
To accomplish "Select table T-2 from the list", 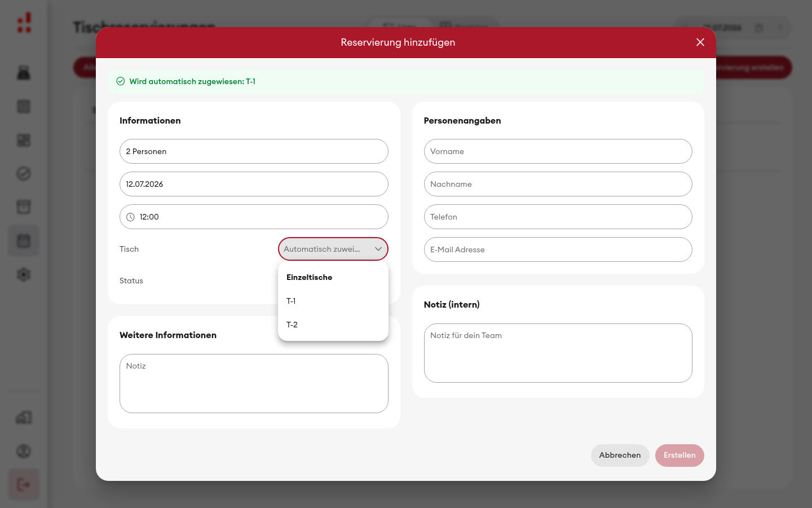I will tap(333, 325).
